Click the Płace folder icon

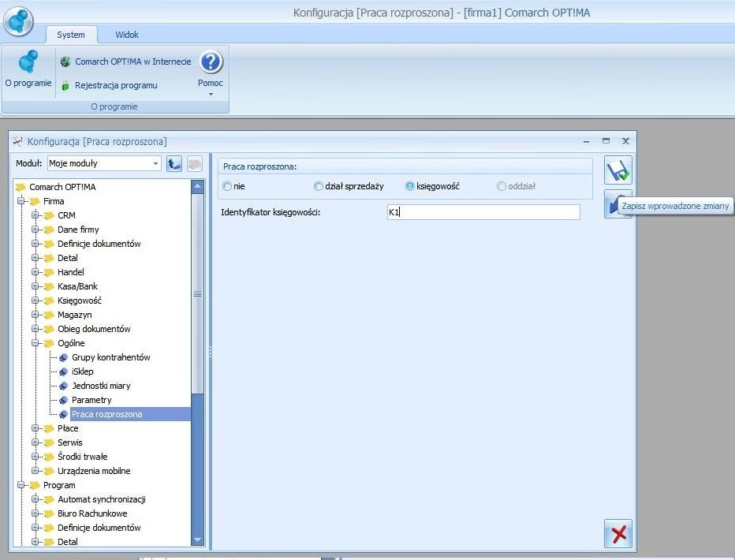tap(49, 428)
